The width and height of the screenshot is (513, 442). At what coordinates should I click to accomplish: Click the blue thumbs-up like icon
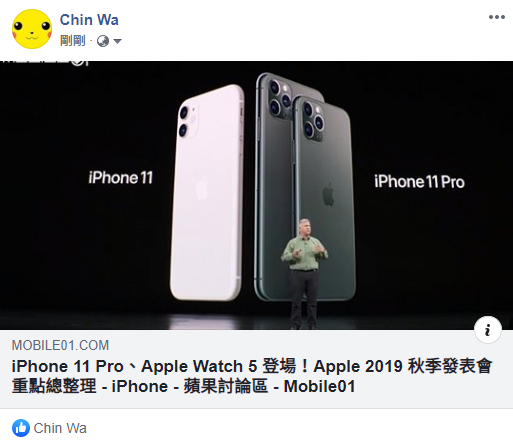tap(21, 428)
